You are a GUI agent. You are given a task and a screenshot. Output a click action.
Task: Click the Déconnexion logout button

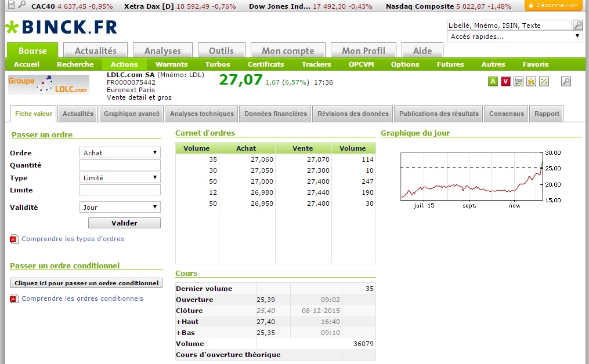pyautogui.click(x=552, y=5)
